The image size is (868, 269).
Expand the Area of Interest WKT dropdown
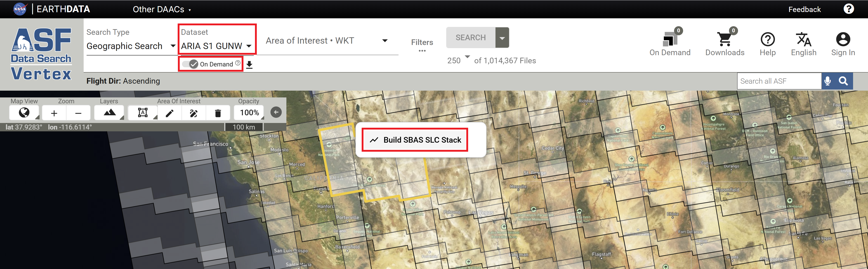pyautogui.click(x=385, y=40)
